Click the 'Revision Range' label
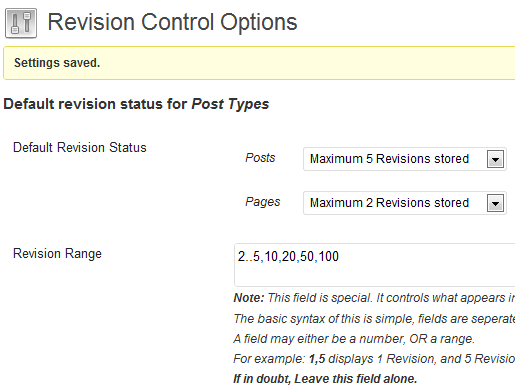 (57, 254)
